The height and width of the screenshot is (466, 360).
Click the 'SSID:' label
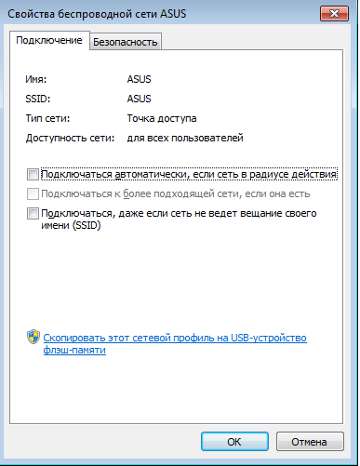pyautogui.click(x=38, y=99)
